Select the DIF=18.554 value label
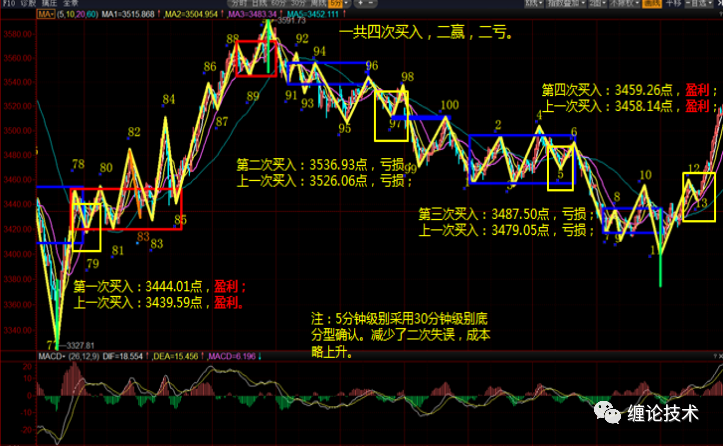The width and height of the screenshot is (723, 446). (122, 356)
